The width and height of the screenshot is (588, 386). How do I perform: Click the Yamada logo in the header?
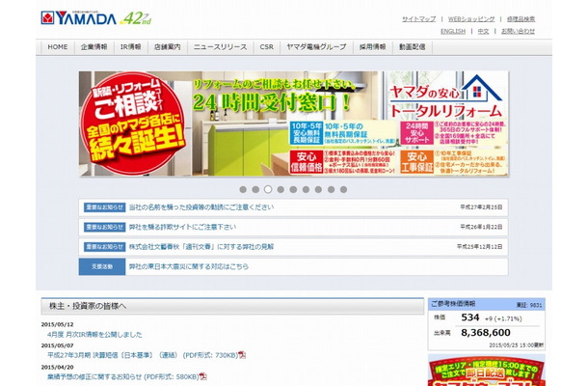click(78, 18)
